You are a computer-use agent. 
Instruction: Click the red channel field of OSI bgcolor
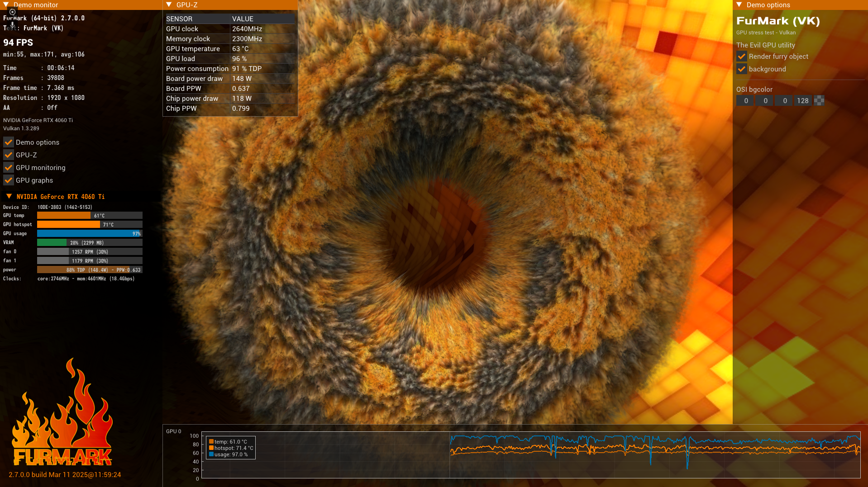point(745,100)
